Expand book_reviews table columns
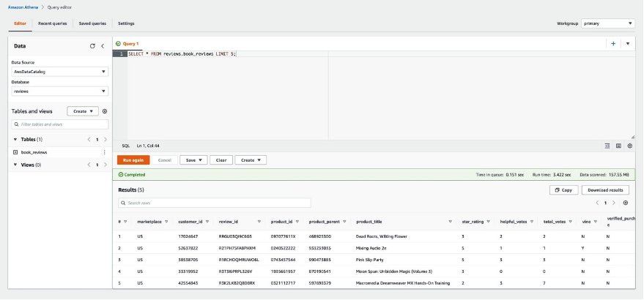The width and height of the screenshot is (644, 300). click(x=15, y=152)
